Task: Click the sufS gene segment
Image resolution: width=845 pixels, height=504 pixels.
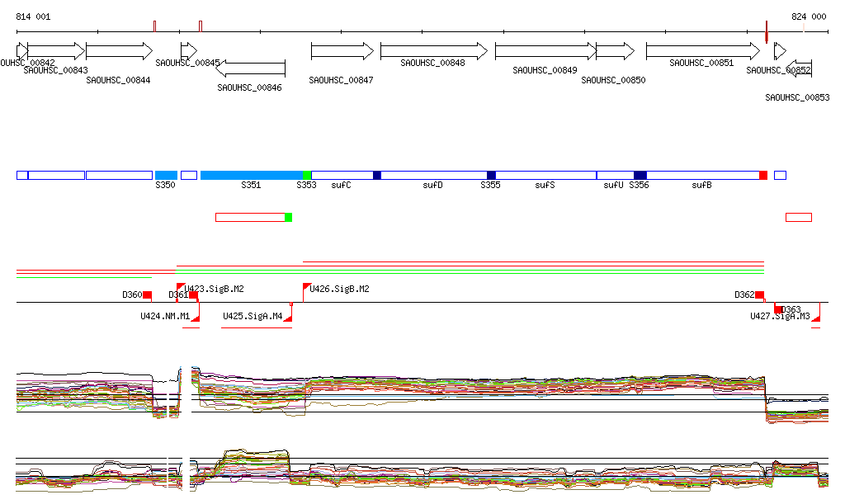Action: coord(545,175)
